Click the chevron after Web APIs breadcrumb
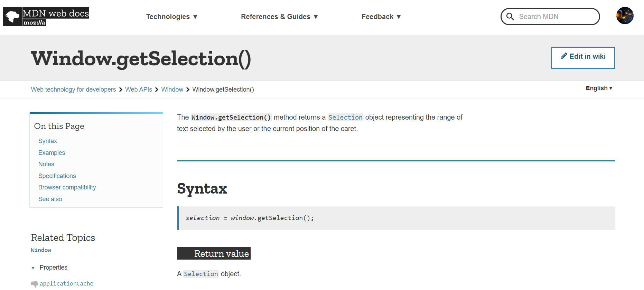The height and width of the screenshot is (290, 644). 156,89
